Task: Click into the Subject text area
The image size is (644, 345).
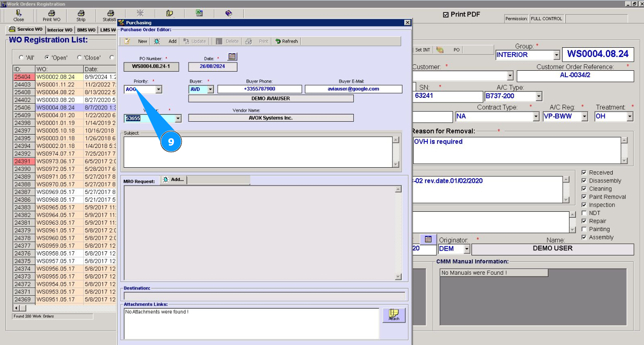Action: 258,152
